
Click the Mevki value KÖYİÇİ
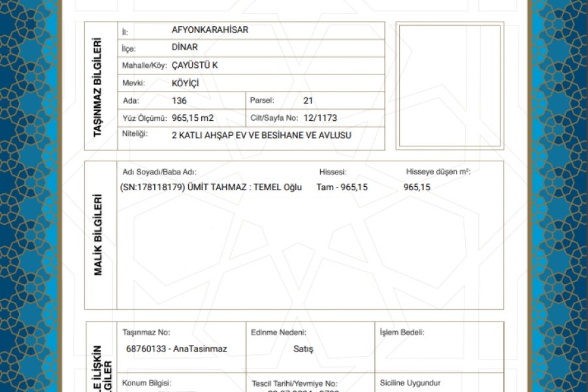186,83
